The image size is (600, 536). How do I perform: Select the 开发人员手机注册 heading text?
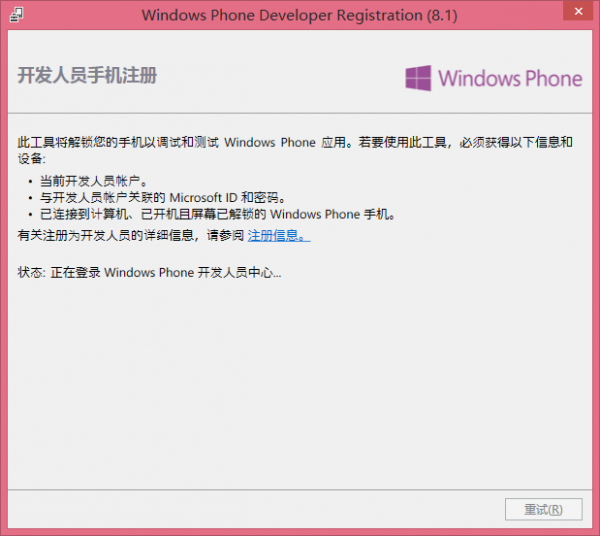pos(87,75)
